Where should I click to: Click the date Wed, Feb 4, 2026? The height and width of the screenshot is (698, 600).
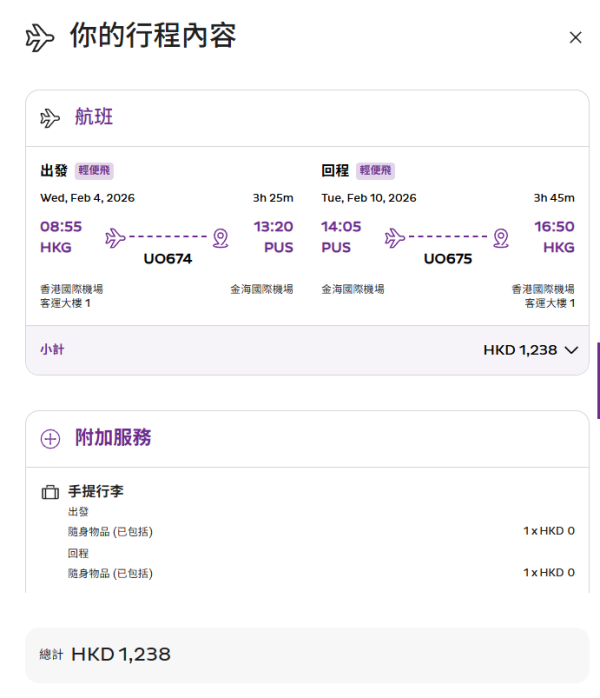point(87,198)
